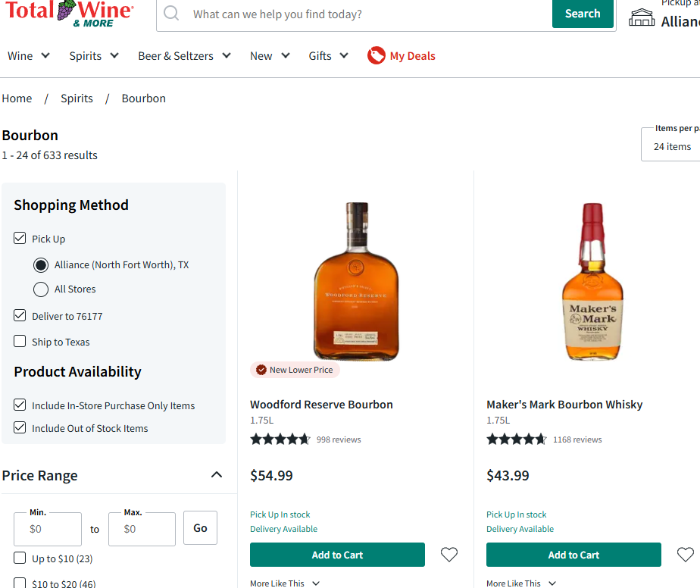Image resolution: width=700 pixels, height=588 pixels.
Task: Favorite Maker's Mark with the heart icon
Action: point(686,555)
